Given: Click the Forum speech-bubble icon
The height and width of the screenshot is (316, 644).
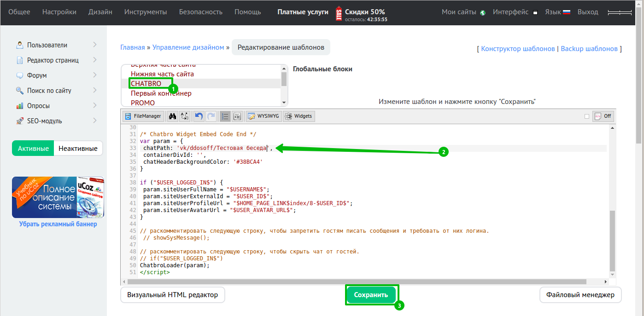Looking at the screenshot, I should (20, 75).
